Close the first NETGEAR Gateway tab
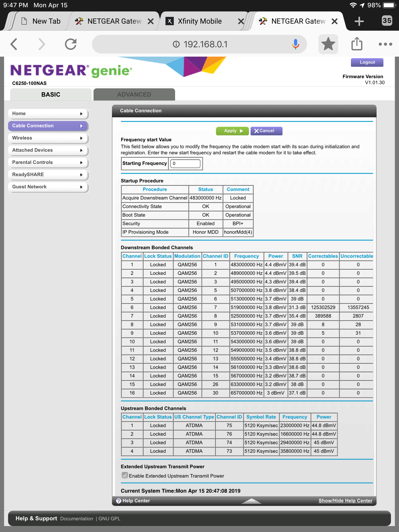399x532 pixels. 151,21
